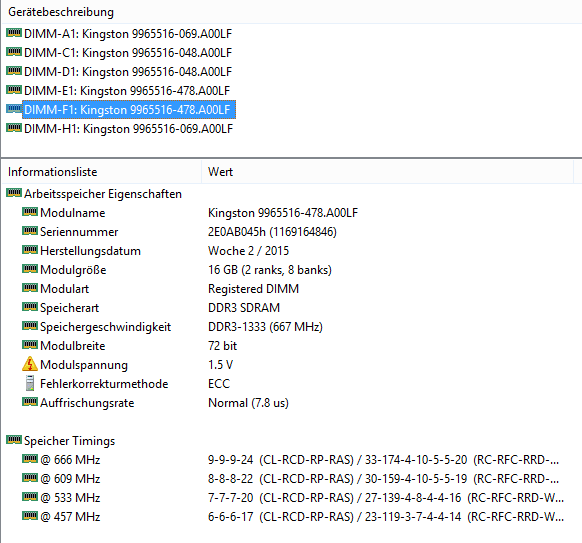Click the icon beside @ 457 MHz
Viewport: 582px width, 543px height.
pyautogui.click(x=30, y=516)
